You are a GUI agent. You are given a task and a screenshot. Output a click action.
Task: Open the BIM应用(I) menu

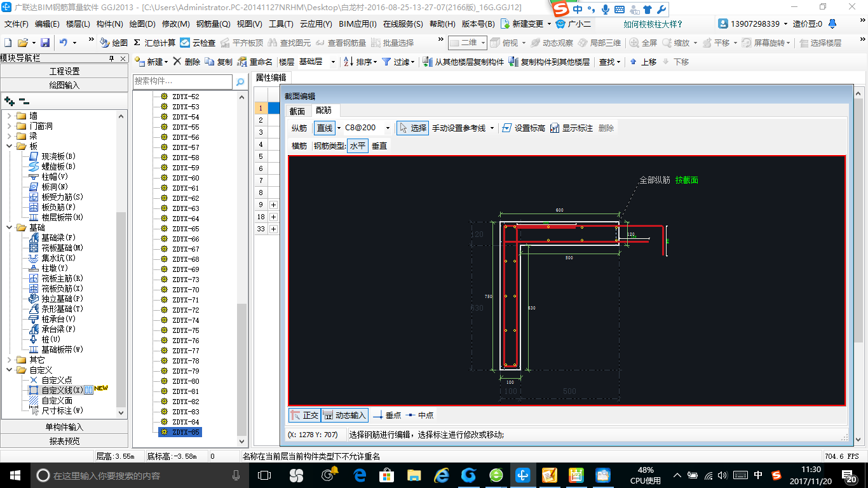pyautogui.click(x=358, y=24)
